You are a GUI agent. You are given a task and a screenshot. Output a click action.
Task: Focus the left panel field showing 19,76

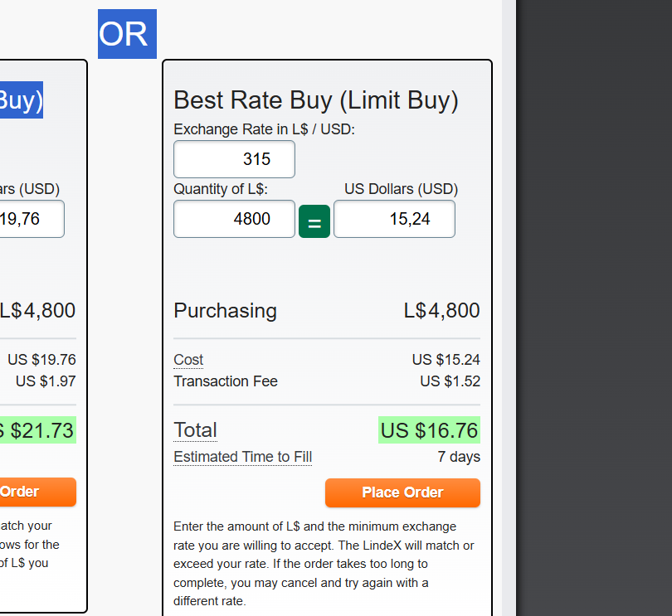point(32,219)
